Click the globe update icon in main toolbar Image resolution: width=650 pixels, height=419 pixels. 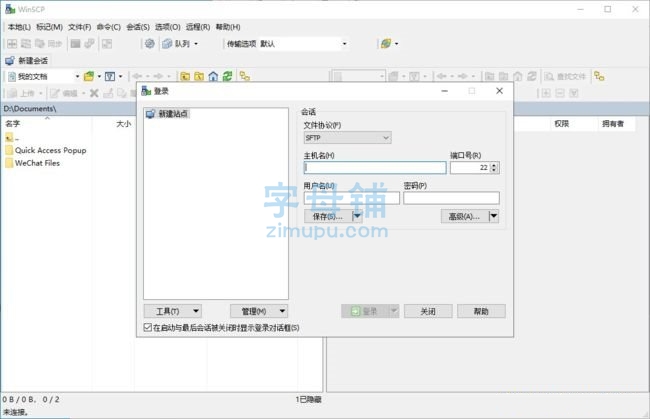click(386, 44)
